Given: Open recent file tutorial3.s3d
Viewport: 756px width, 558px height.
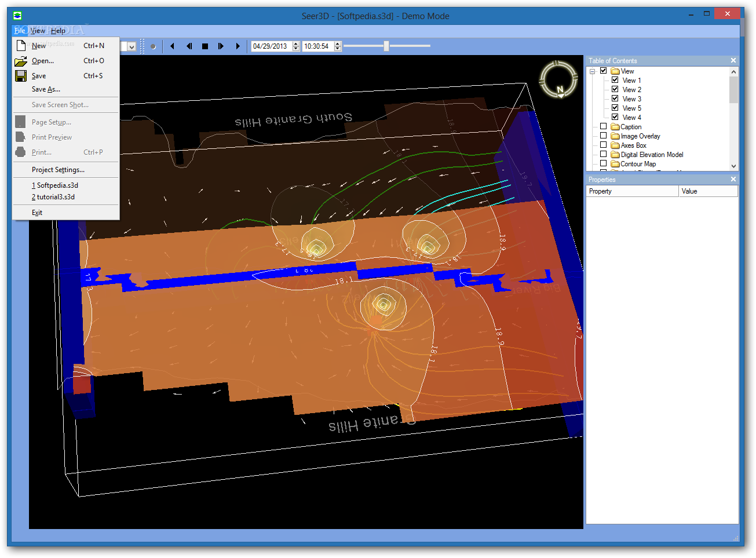Looking at the screenshot, I should (x=66, y=197).
